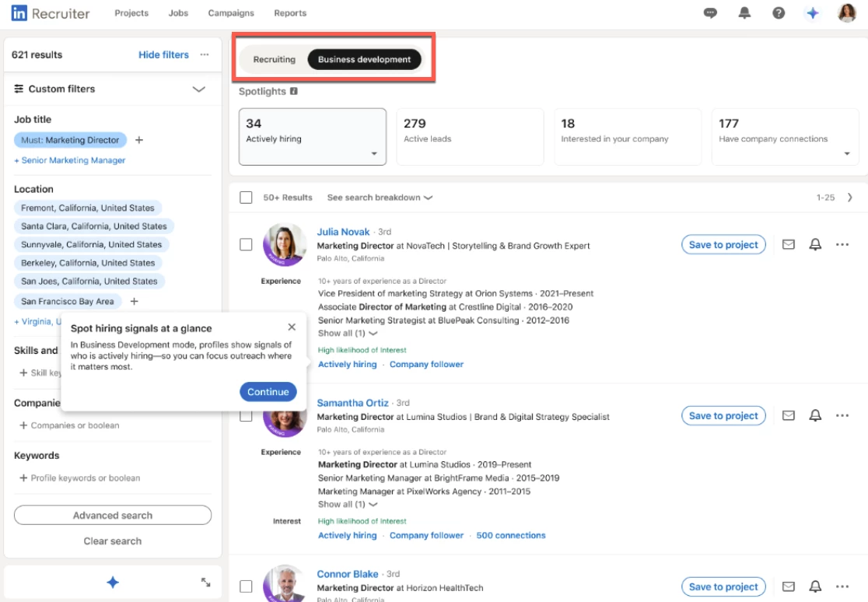Click the Custom filters sliders icon
868x602 pixels.
19,89
